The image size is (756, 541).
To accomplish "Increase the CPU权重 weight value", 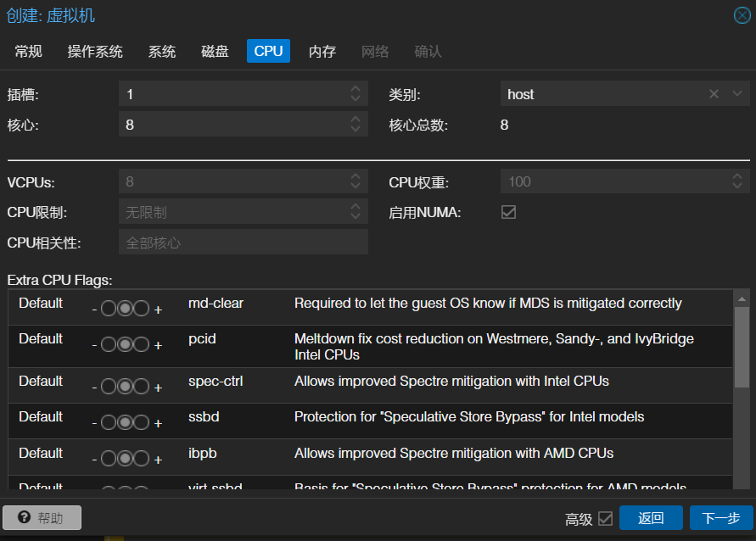I will [x=737, y=176].
